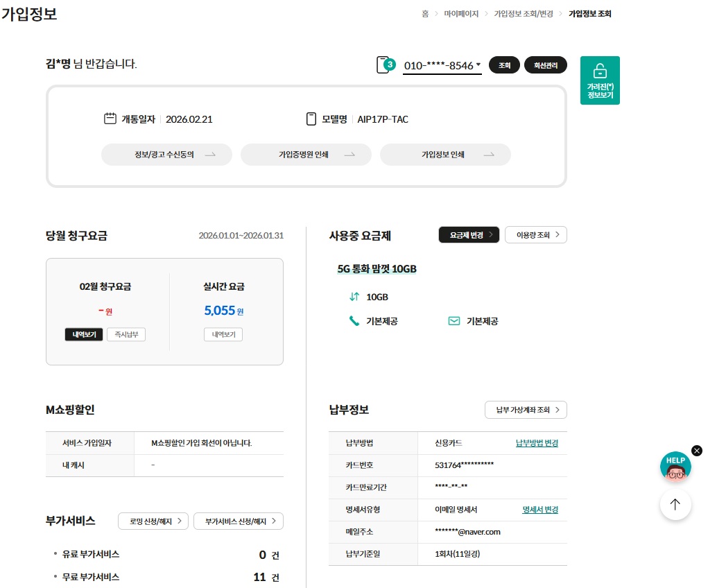This screenshot has width=717, height=588.
Task: Click the calendar icon beside 개통일자
Action: pyautogui.click(x=110, y=119)
